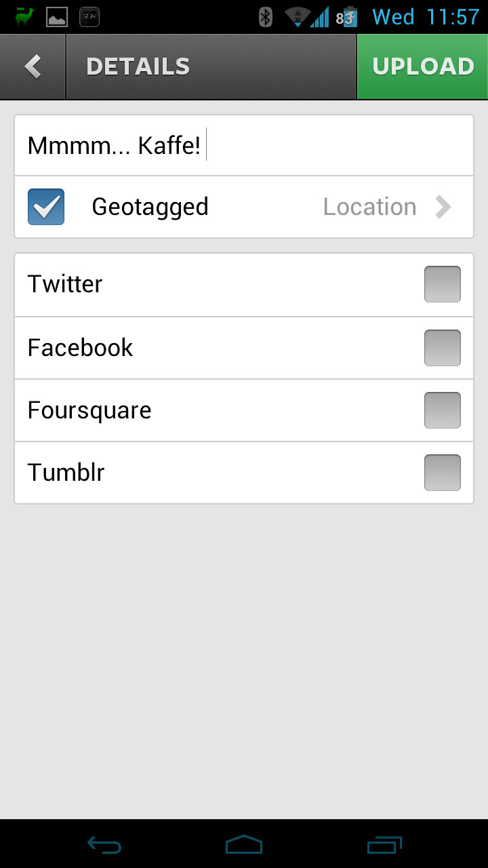This screenshot has width=488, height=868.
Task: Click the caption text field
Action: [244, 146]
